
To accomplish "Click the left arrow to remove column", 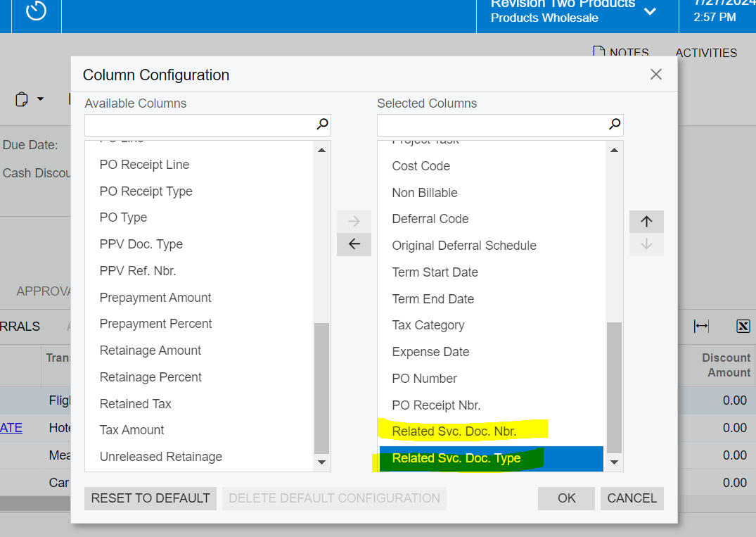I will point(354,244).
